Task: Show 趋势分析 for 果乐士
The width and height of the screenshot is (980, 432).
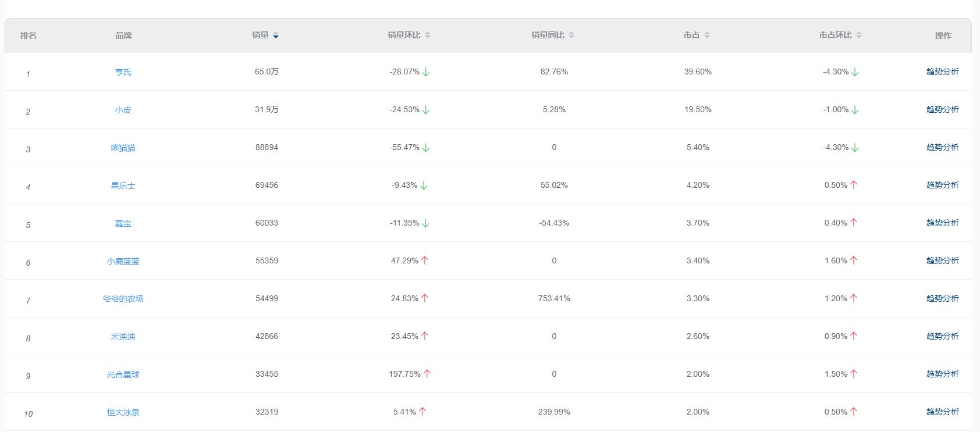Action: (943, 185)
